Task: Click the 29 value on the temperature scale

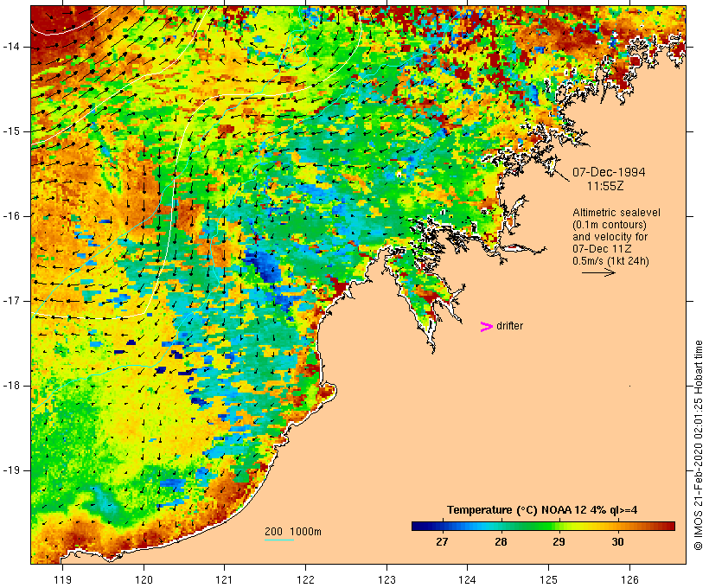Action: pyautogui.click(x=559, y=541)
